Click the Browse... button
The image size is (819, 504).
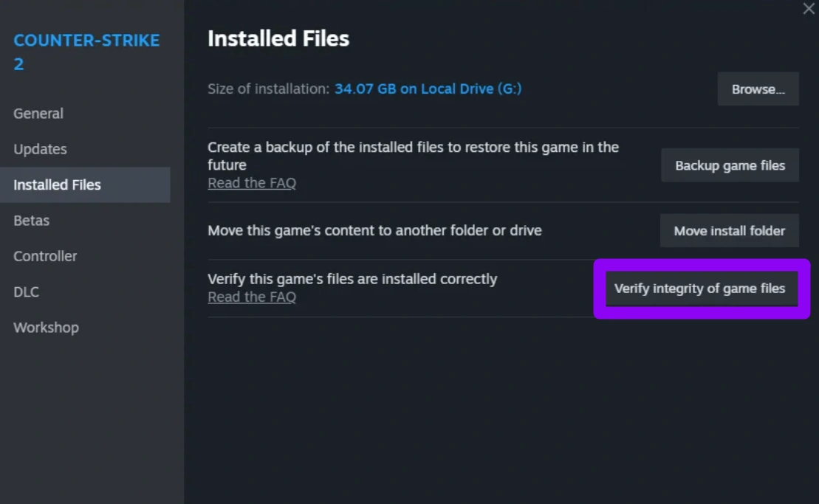[x=758, y=89]
